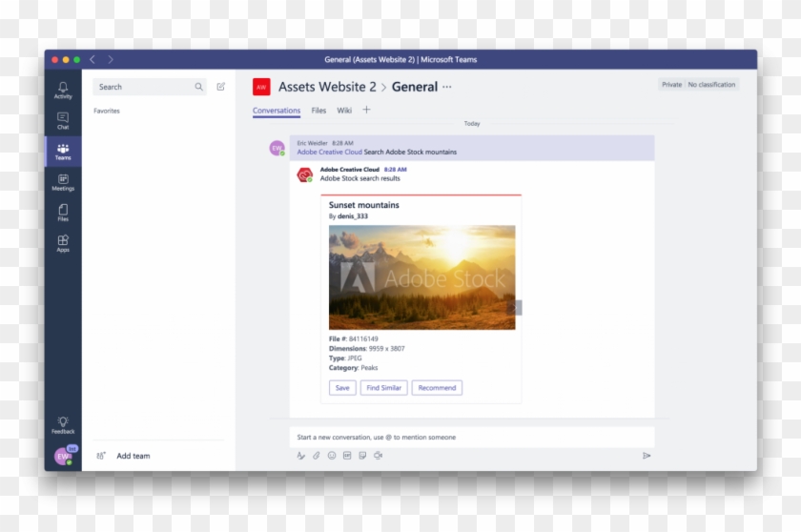Send the message with the arrow icon
Viewport: 801px width, 532px height.
coord(646,456)
